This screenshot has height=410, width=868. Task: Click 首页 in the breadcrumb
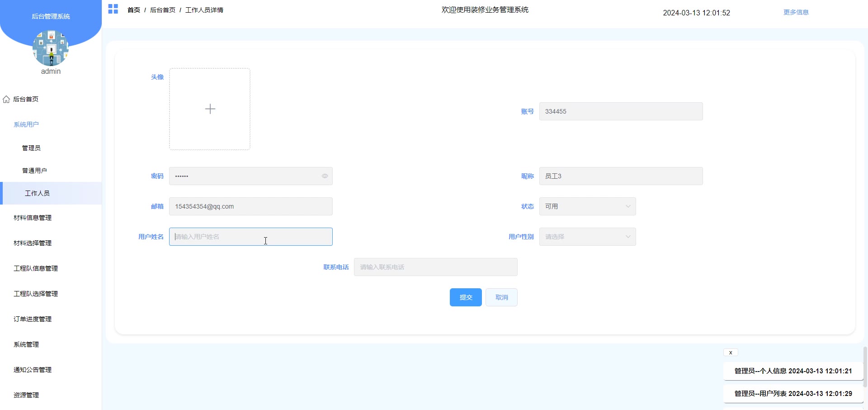click(x=134, y=10)
